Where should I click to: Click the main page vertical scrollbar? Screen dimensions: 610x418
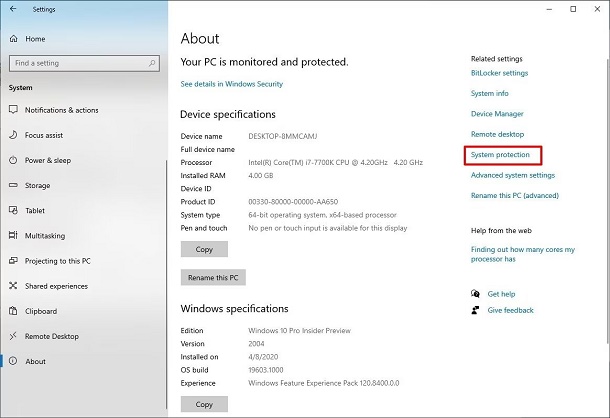tap(608, 200)
